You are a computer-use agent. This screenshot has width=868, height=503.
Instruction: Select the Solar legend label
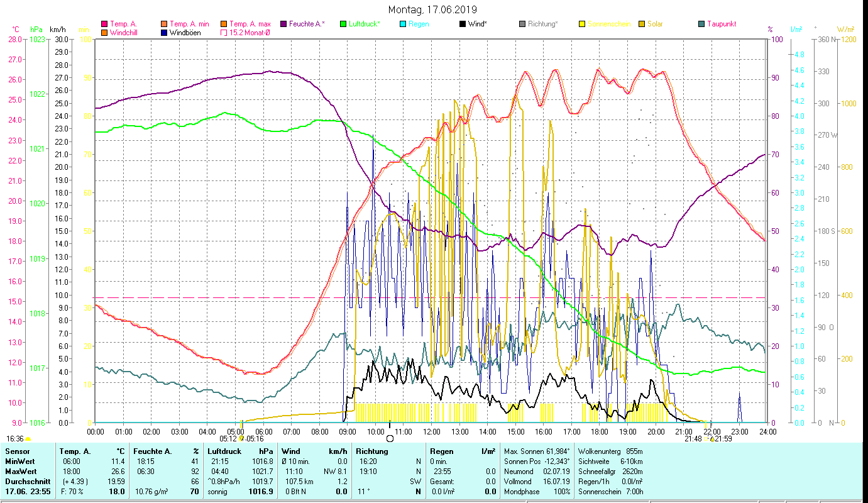point(655,25)
